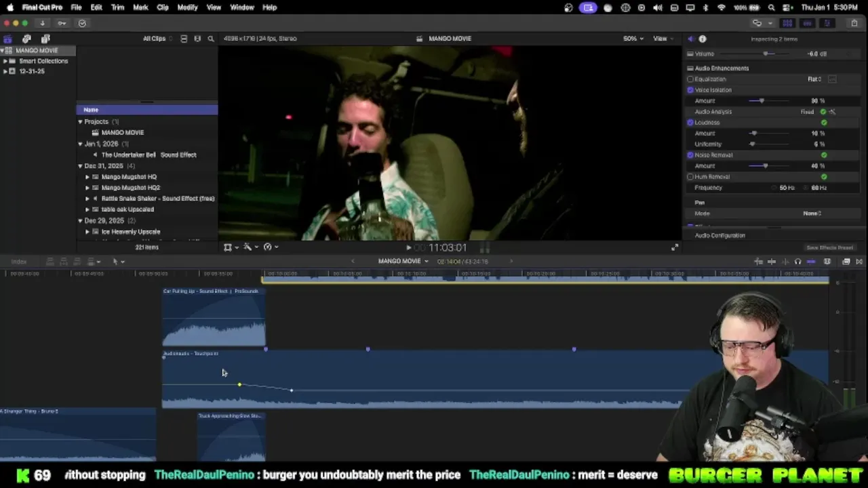Show the Titles and Generators sidebar icon
The width and height of the screenshot is (868, 488).
[x=45, y=39]
